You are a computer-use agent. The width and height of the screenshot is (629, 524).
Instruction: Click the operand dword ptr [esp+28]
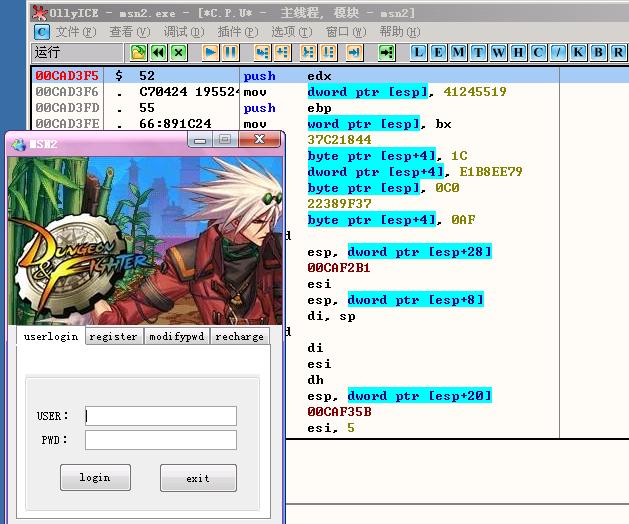tap(420, 252)
